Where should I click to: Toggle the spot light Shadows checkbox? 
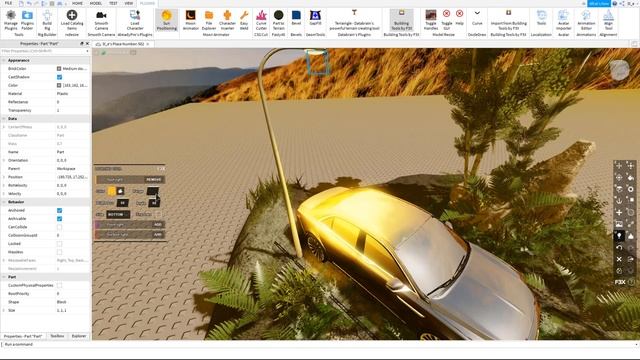coord(158,214)
